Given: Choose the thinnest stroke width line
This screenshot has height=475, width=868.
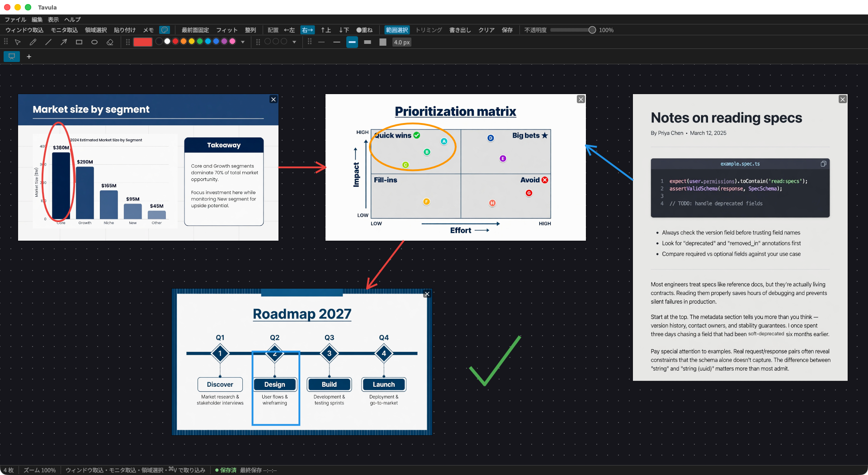Looking at the screenshot, I should point(321,42).
